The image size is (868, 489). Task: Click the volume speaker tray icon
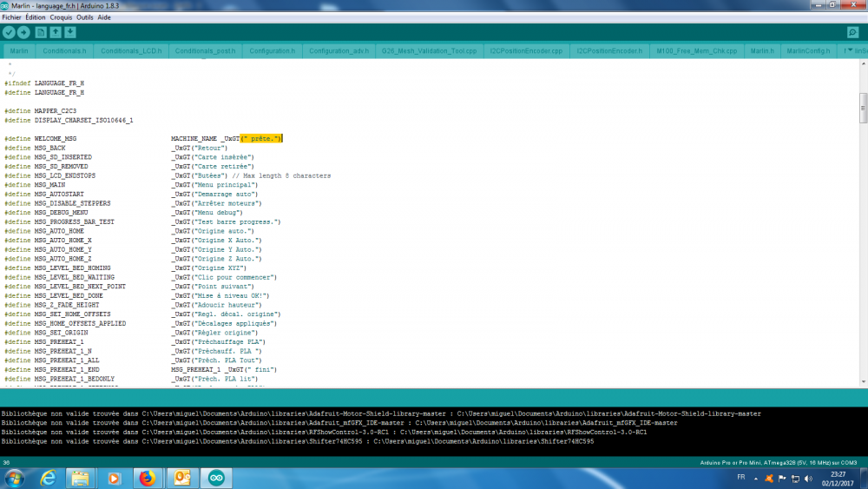[808, 479]
